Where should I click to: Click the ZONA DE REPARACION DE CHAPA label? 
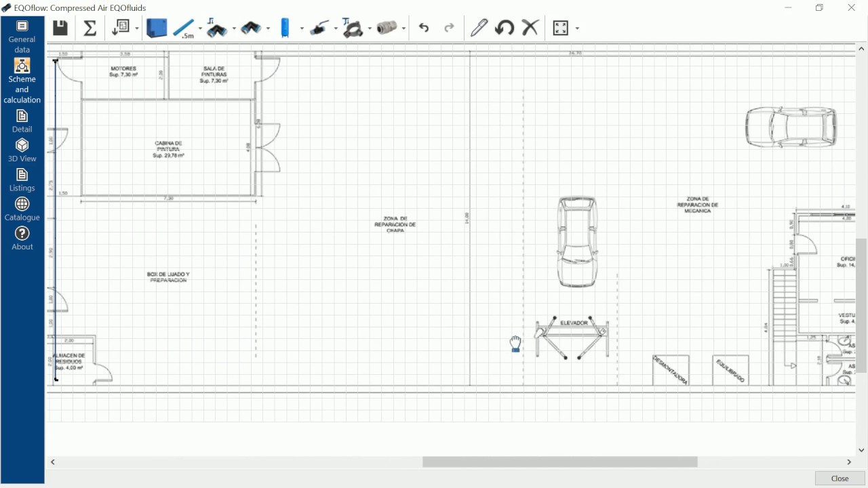[395, 224]
